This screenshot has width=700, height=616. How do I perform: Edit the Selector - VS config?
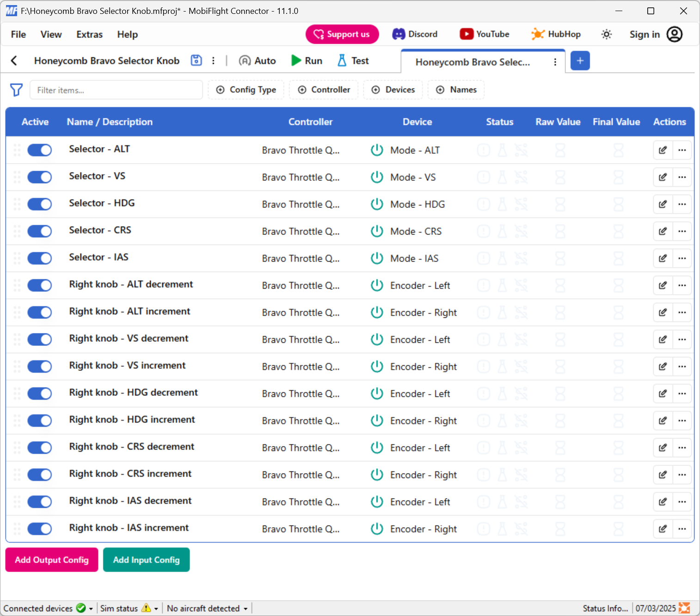tap(663, 177)
